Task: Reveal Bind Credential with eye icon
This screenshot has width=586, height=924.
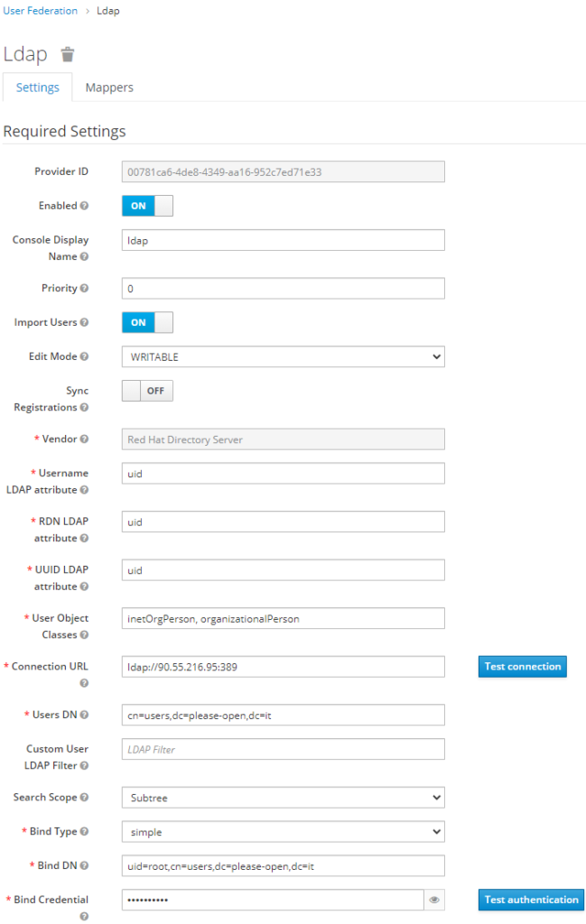Action: (434, 900)
